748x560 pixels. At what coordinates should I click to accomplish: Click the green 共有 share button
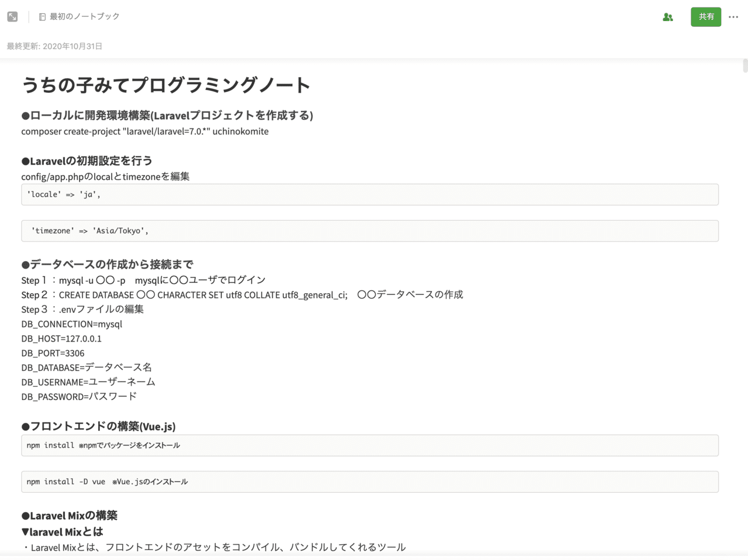tap(706, 17)
